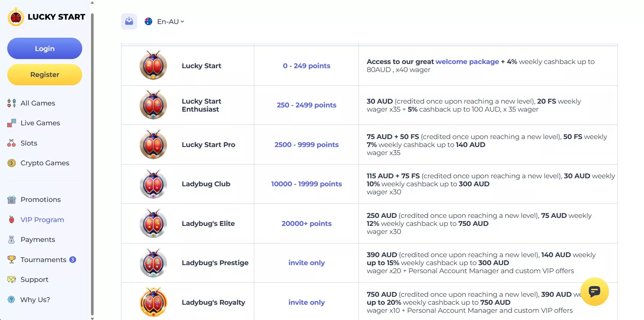Open the All Games menu item

point(38,103)
